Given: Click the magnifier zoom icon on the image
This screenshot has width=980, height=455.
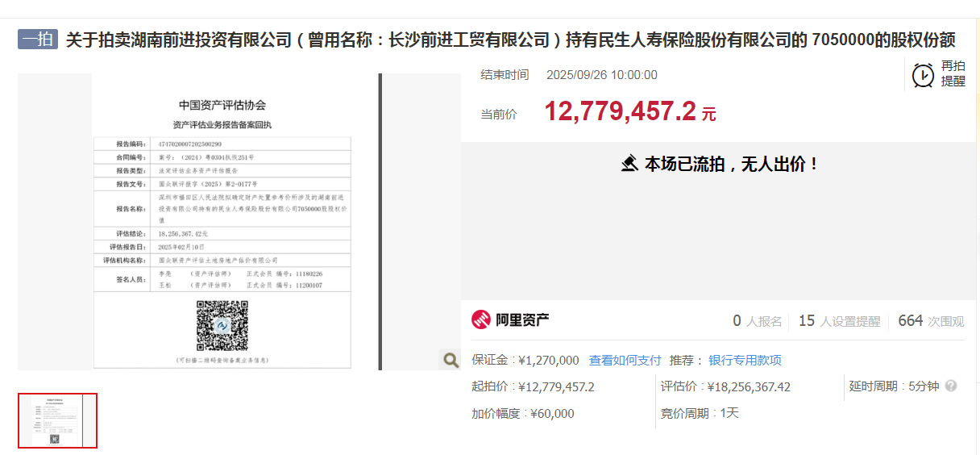Looking at the screenshot, I should tap(451, 360).
